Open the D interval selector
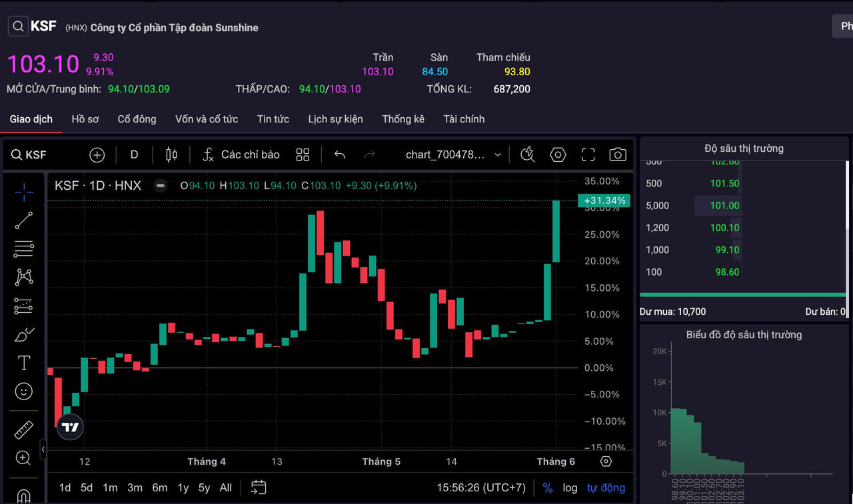Viewport: 853px width, 504px height. pyautogui.click(x=134, y=154)
